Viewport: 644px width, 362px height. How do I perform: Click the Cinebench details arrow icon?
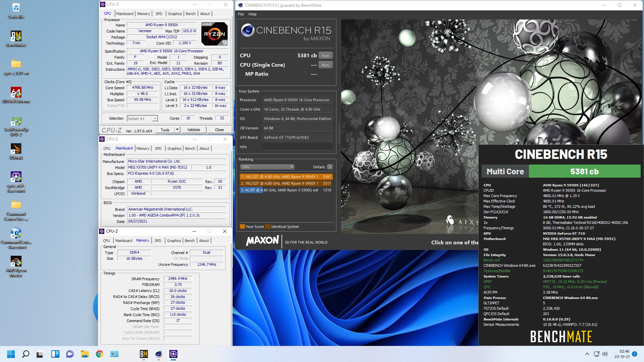330,167
